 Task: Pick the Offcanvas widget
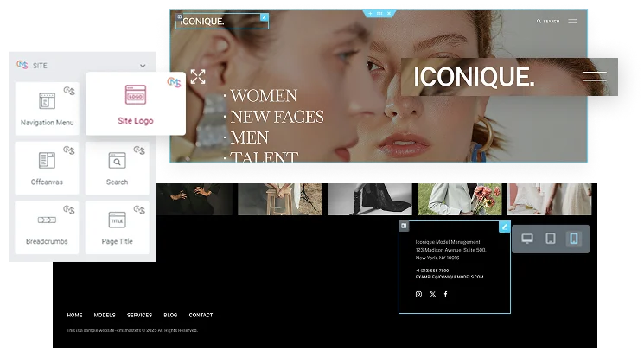(47, 168)
